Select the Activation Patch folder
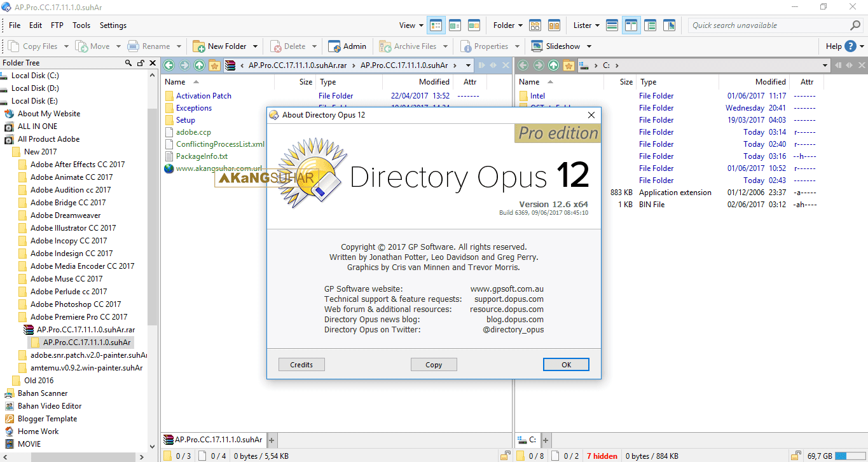 click(203, 96)
